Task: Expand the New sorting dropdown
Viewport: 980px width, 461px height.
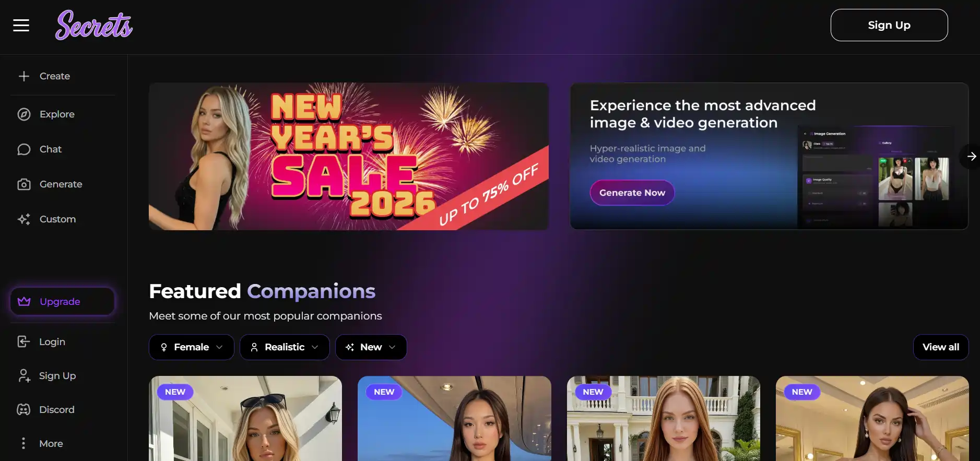Action: tap(371, 347)
